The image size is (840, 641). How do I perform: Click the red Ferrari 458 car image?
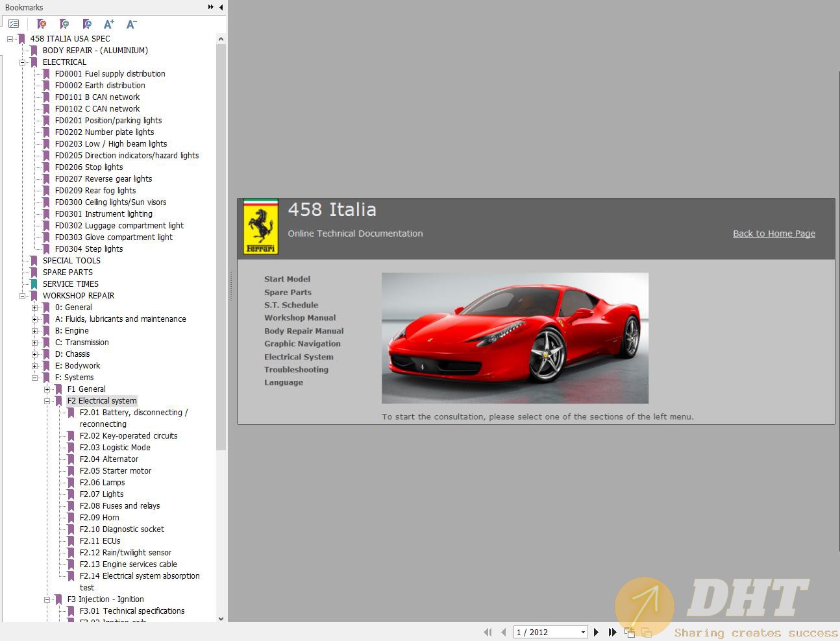point(515,338)
